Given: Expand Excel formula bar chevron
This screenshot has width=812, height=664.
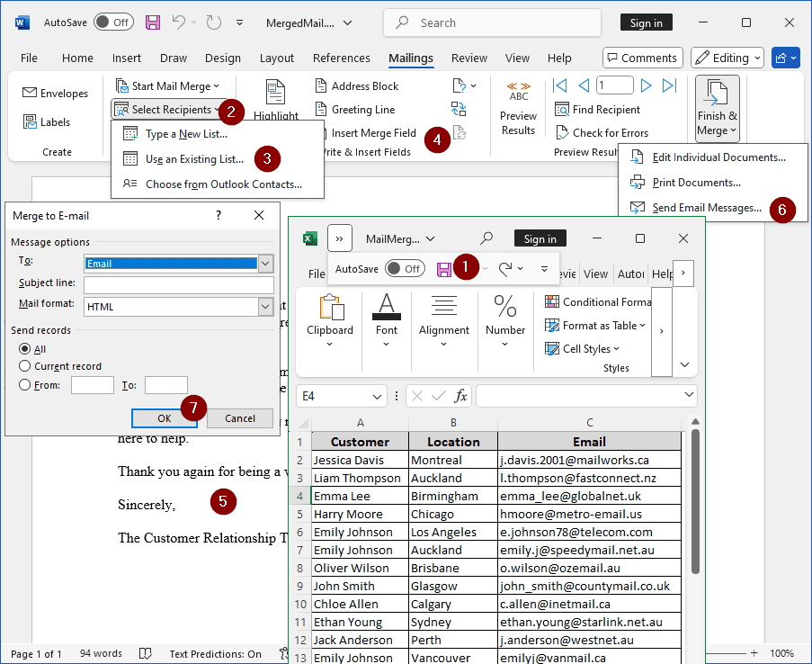Looking at the screenshot, I should (x=689, y=394).
